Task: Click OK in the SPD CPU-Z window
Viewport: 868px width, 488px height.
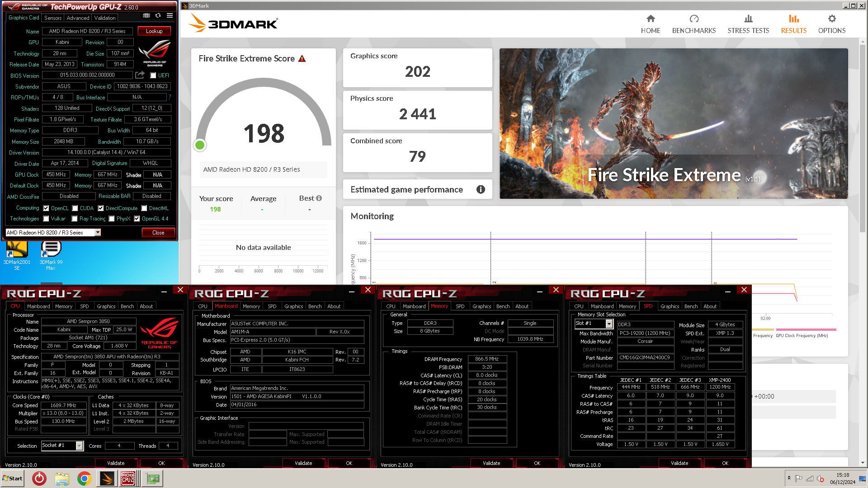Action: tap(725, 463)
